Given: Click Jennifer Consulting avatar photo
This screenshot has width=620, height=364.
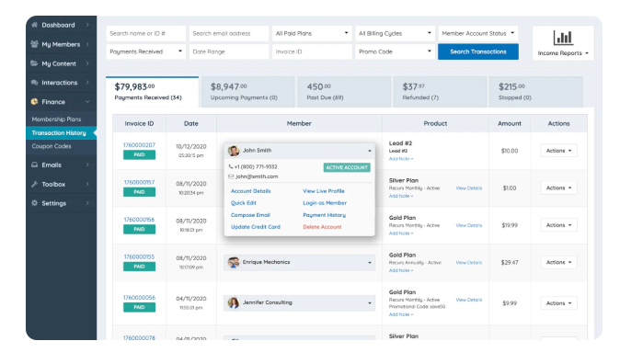Looking at the screenshot, I should [x=234, y=302].
